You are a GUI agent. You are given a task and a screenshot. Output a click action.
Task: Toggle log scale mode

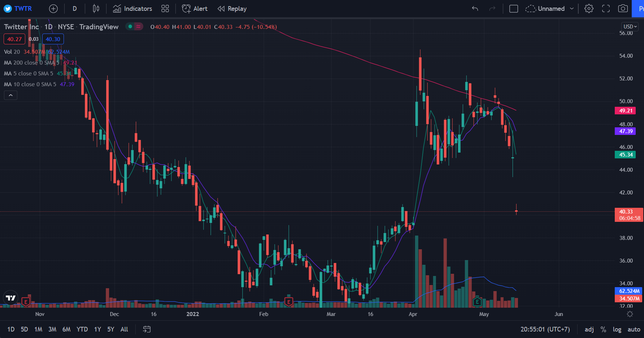pyautogui.click(x=617, y=329)
